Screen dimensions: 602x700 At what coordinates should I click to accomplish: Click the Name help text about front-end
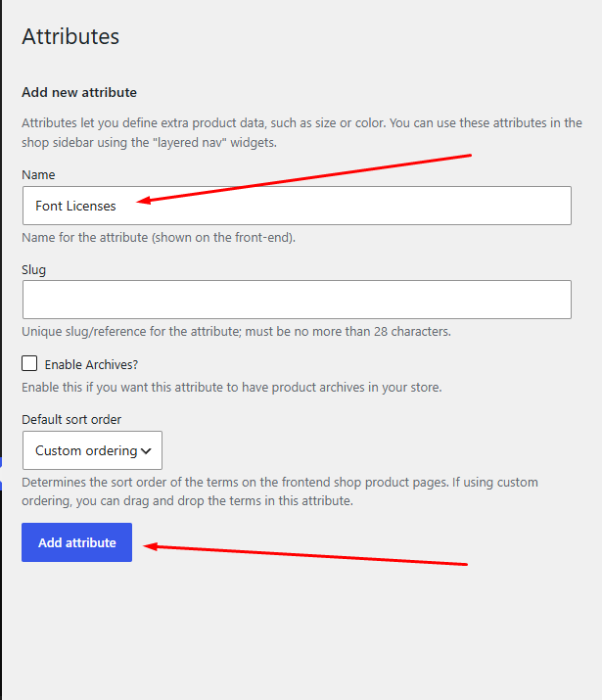pos(159,238)
